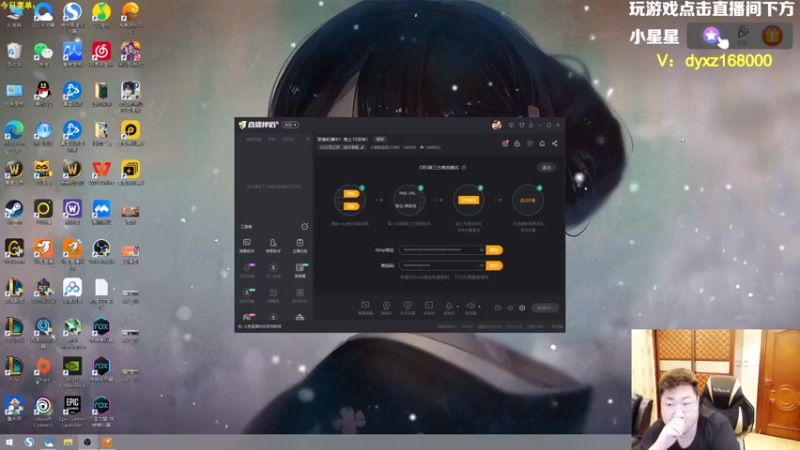The height and width of the screenshot is (450, 800).
Task: Open File Explorer from the taskbar
Action: click(68, 442)
